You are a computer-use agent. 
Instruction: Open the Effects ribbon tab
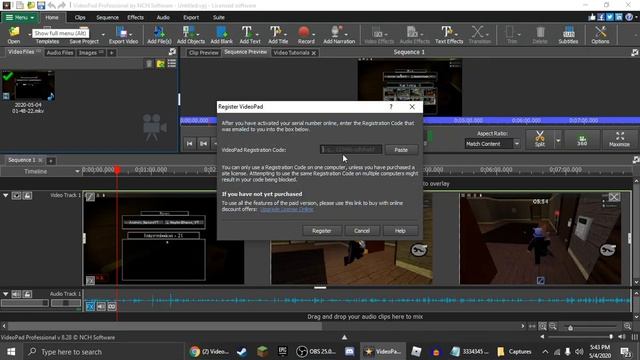[x=136, y=18]
